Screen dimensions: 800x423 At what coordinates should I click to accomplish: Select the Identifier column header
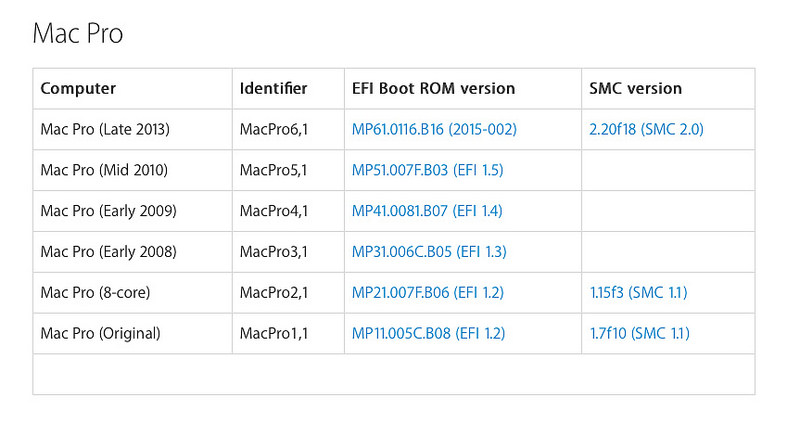coord(273,88)
